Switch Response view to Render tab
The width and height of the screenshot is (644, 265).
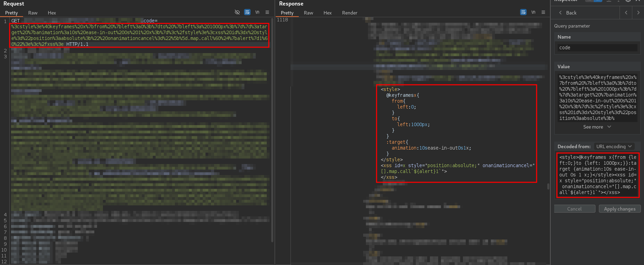(x=350, y=13)
